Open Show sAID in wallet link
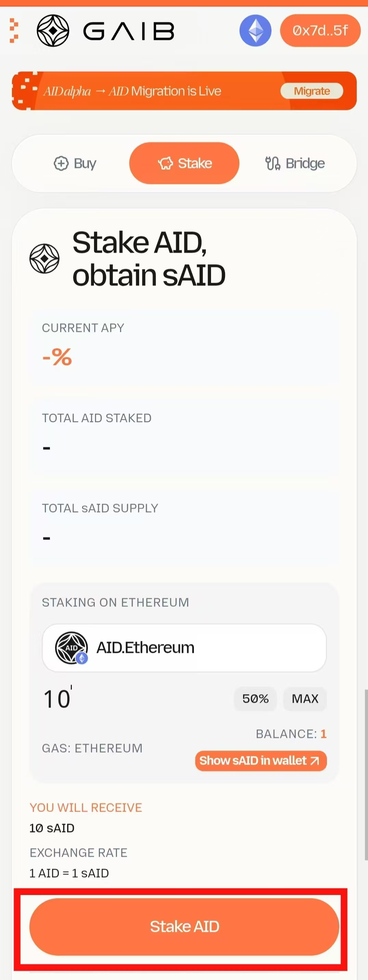 coord(261,761)
